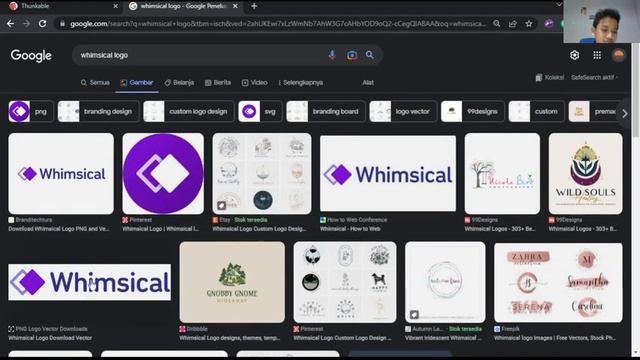Click the Google logo
The width and height of the screenshot is (640, 360).
(31, 56)
